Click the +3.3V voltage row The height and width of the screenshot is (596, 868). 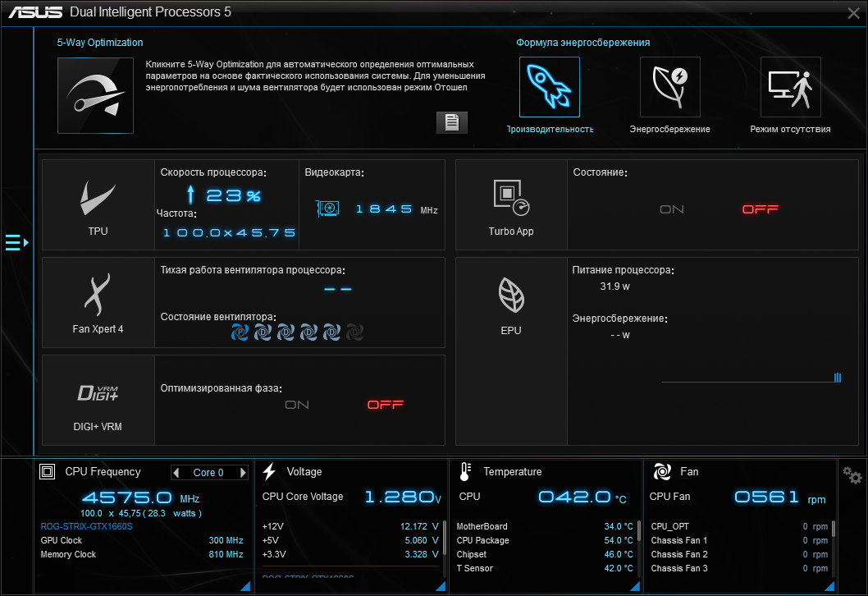[350, 554]
